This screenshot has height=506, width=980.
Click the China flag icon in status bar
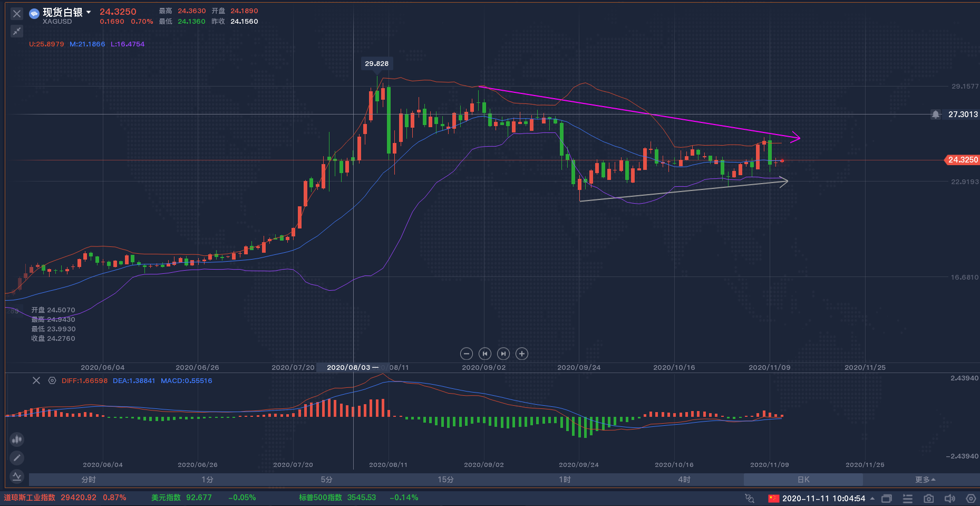(x=773, y=498)
